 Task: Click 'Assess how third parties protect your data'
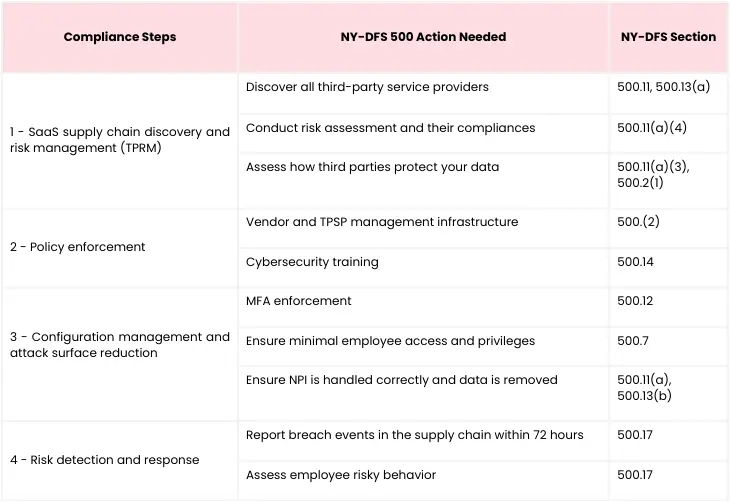(x=372, y=167)
